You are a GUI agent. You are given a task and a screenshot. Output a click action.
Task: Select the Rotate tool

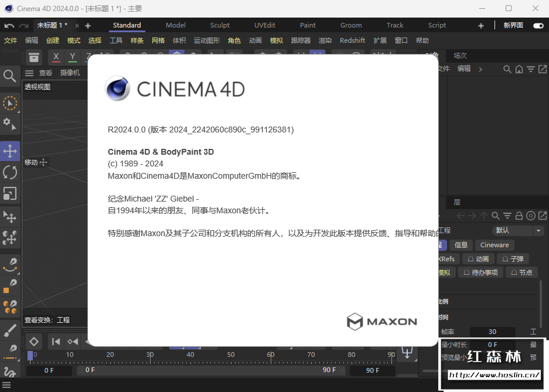pos(10,172)
